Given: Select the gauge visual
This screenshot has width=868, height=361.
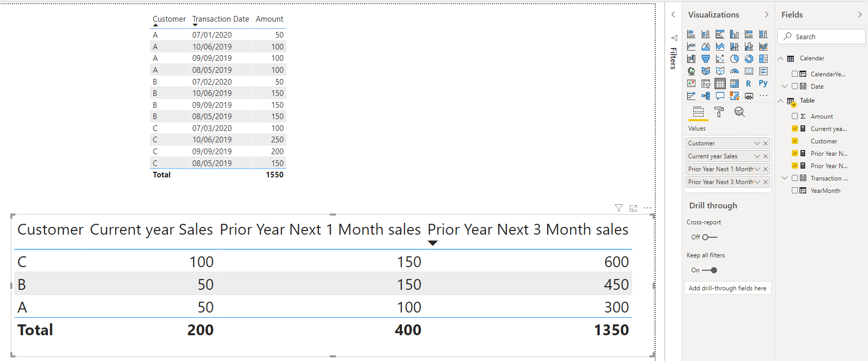Looking at the screenshot, I should [735, 71].
